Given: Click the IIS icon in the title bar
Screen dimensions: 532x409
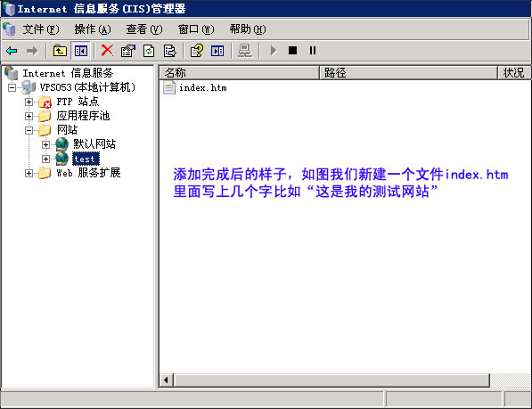Looking at the screenshot, I should pyautogui.click(x=9, y=9).
